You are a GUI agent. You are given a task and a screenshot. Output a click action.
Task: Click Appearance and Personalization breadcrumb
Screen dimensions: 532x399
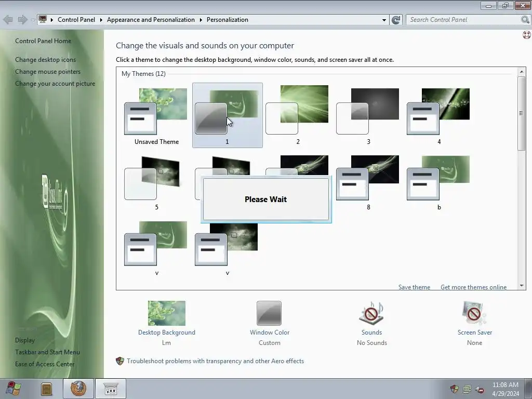click(151, 20)
